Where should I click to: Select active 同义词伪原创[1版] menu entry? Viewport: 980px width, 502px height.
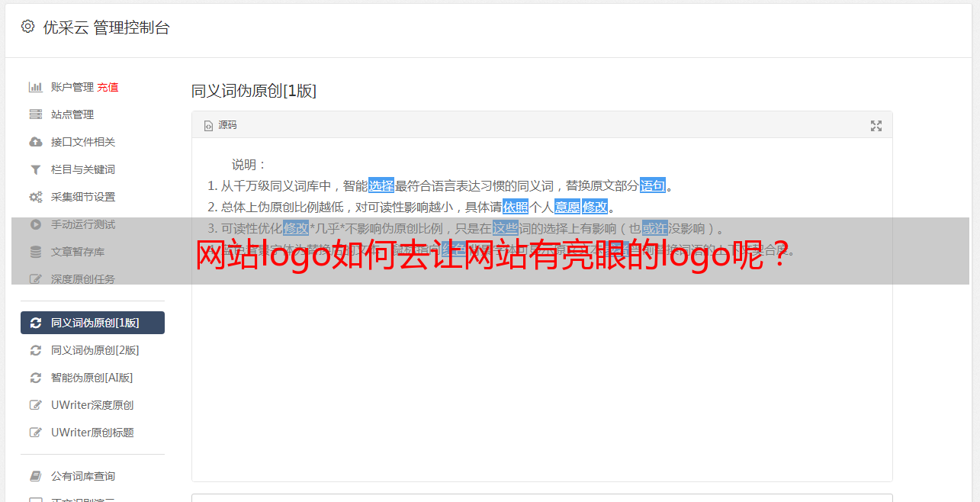(92, 323)
